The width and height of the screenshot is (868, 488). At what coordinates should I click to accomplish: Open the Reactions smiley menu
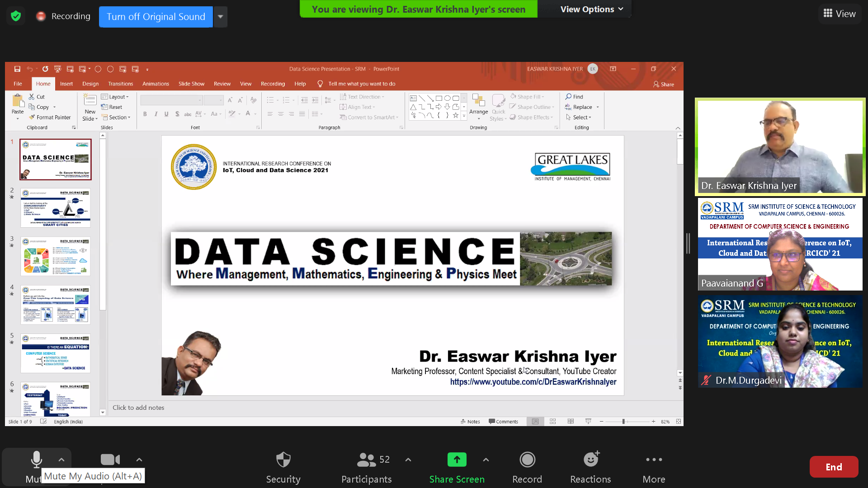tap(590, 460)
